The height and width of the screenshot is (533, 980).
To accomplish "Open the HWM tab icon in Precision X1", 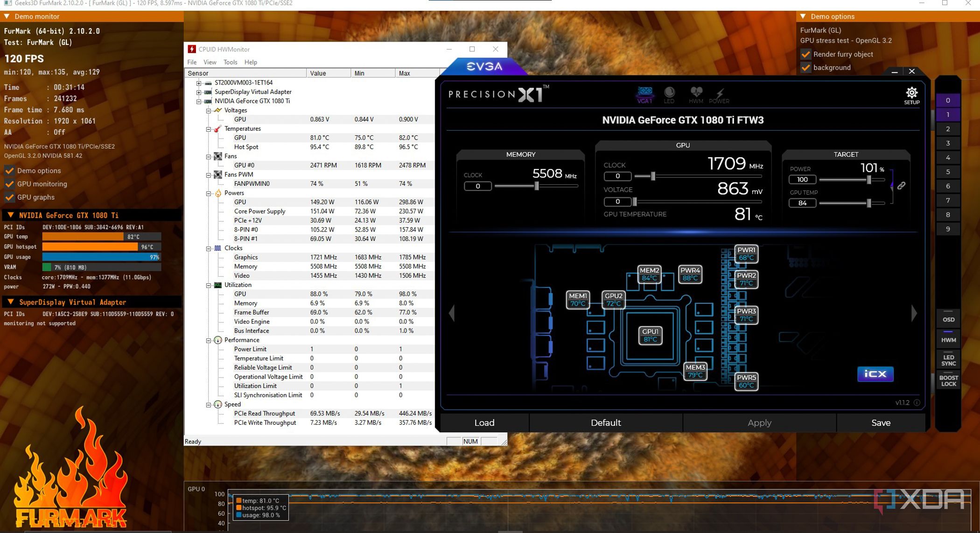I will pyautogui.click(x=696, y=95).
